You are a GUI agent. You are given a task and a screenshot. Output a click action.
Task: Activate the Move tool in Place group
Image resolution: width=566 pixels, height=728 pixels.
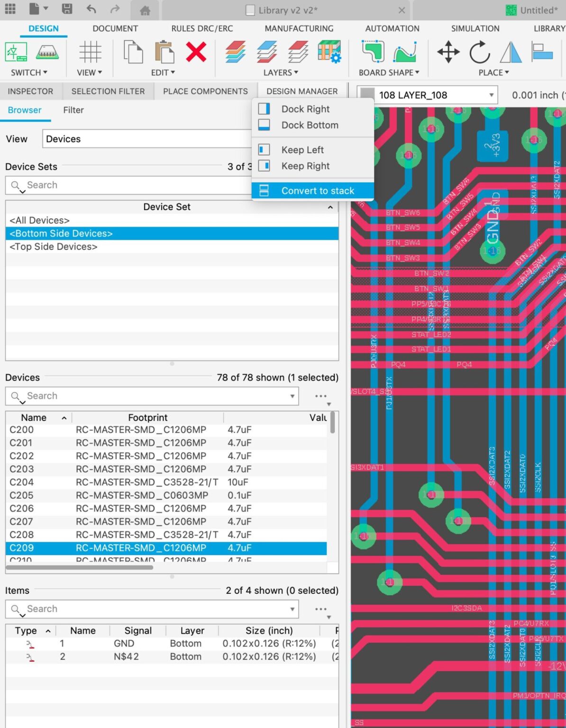click(x=447, y=52)
